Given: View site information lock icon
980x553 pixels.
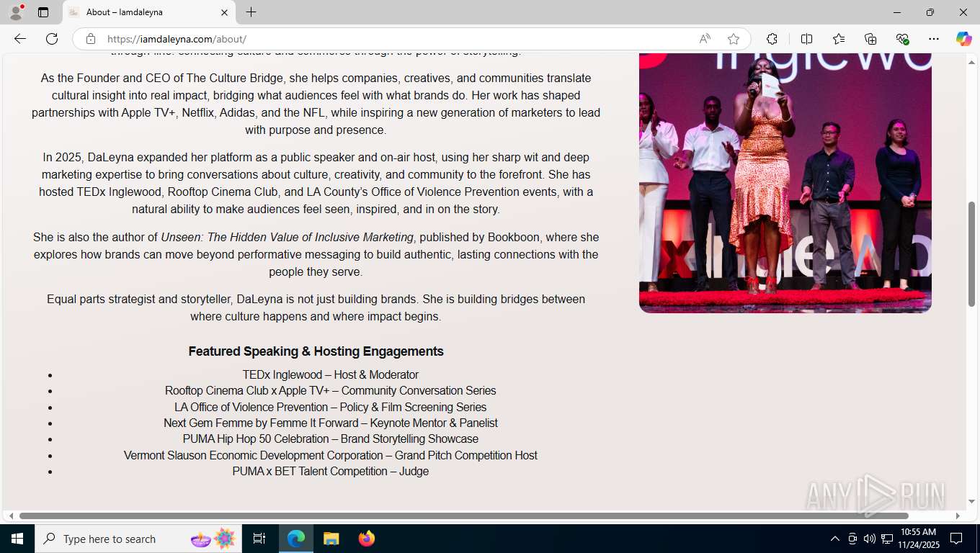Looking at the screenshot, I should tap(91, 39).
